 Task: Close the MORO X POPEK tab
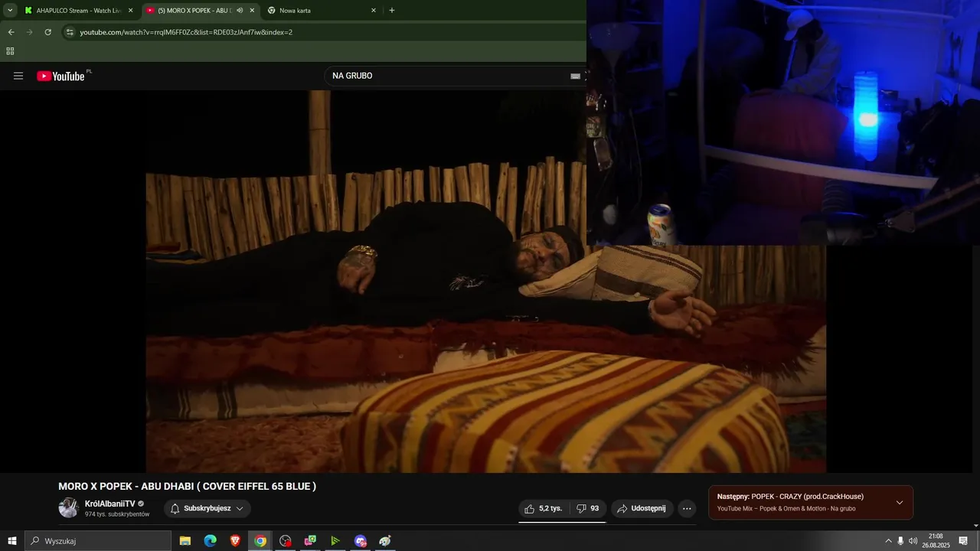[x=252, y=11]
